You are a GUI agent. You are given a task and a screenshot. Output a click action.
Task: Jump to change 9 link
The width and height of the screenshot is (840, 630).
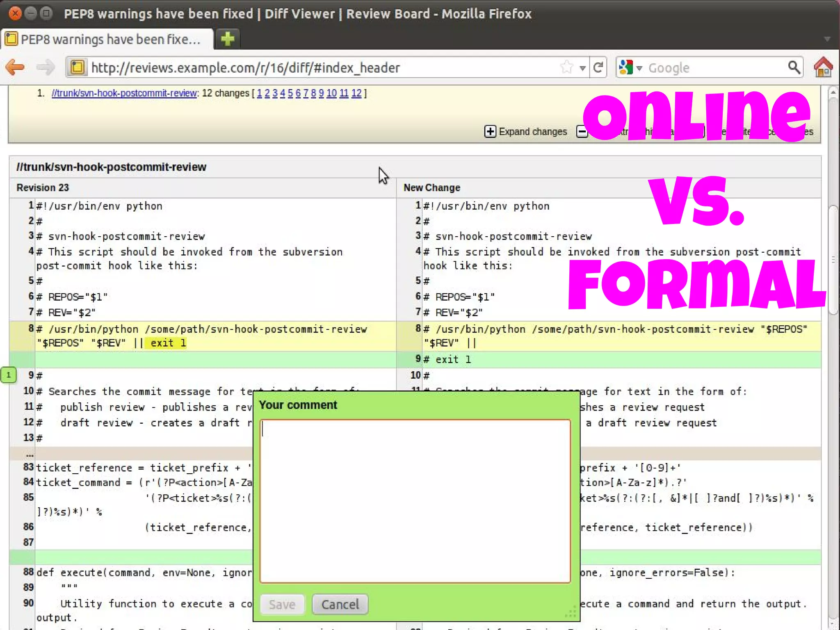click(x=321, y=93)
